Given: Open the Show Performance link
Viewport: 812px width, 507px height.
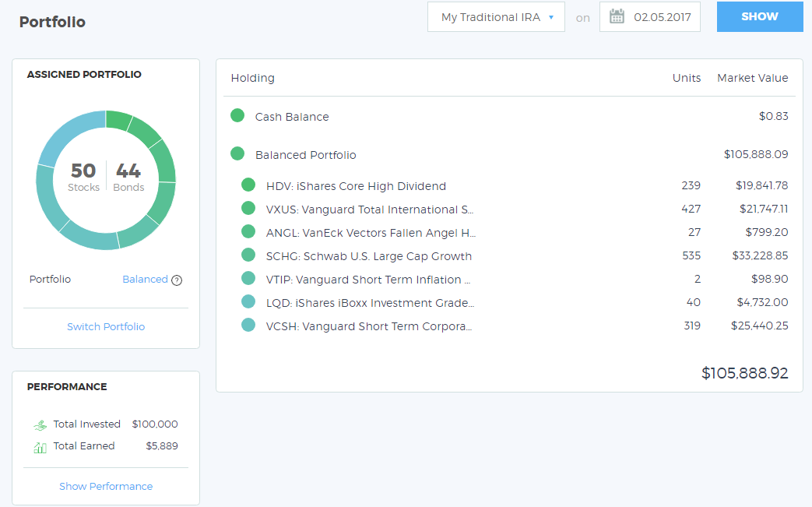Looking at the screenshot, I should 106,487.
